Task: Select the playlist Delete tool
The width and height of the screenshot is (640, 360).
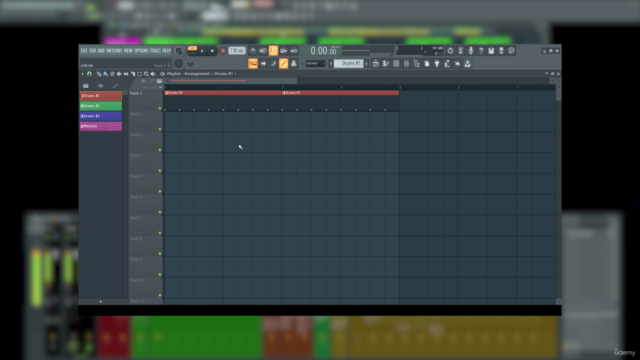Action: click(x=113, y=74)
